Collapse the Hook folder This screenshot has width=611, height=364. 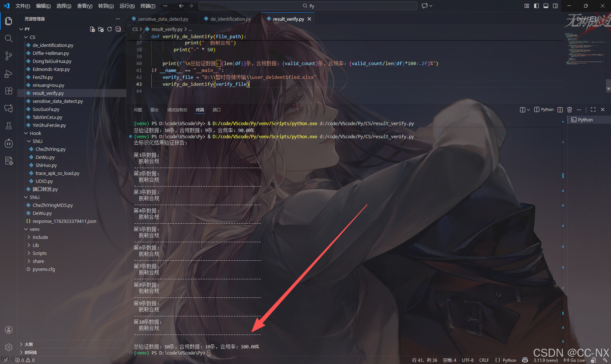pos(26,133)
